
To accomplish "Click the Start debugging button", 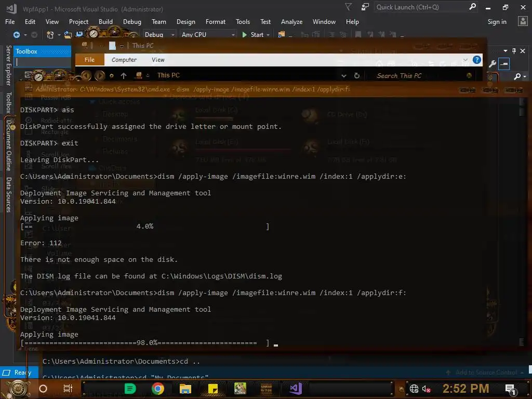I will point(253,35).
